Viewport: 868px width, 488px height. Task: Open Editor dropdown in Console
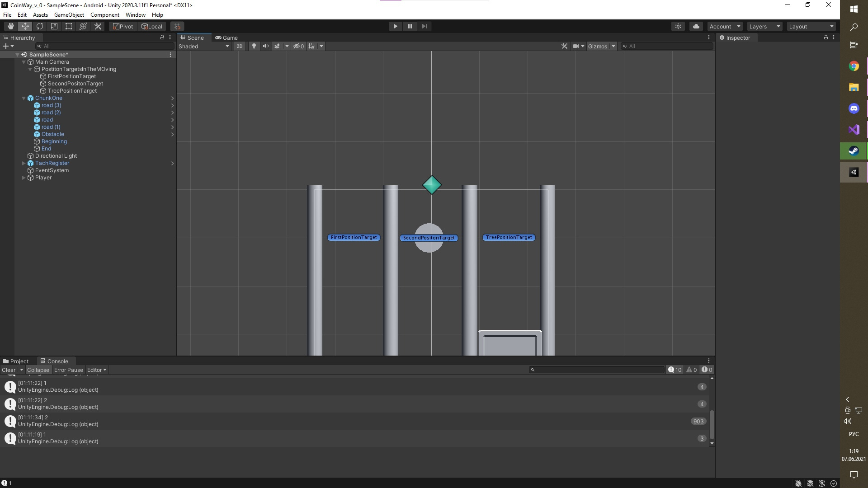click(97, 370)
